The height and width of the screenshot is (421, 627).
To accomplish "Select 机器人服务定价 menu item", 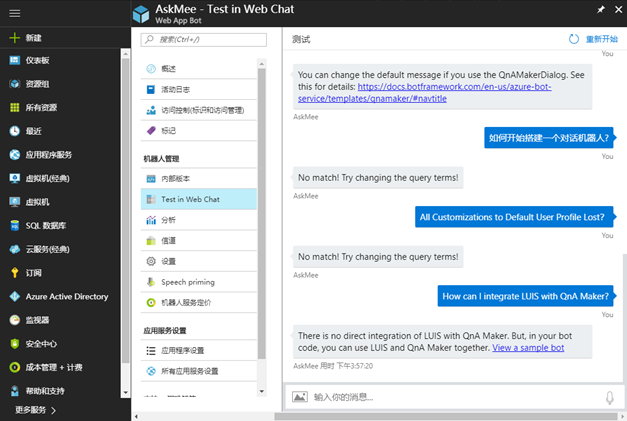I will pos(199,303).
